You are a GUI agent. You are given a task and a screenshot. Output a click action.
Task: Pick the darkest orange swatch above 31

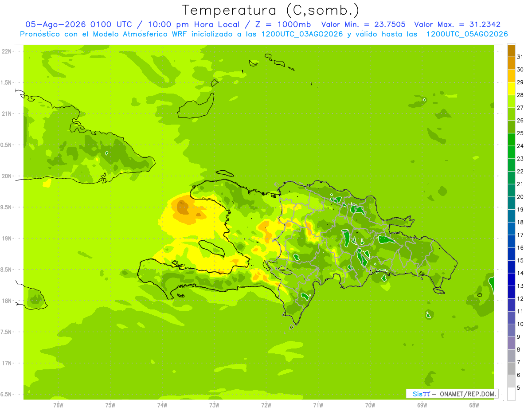[511, 51]
